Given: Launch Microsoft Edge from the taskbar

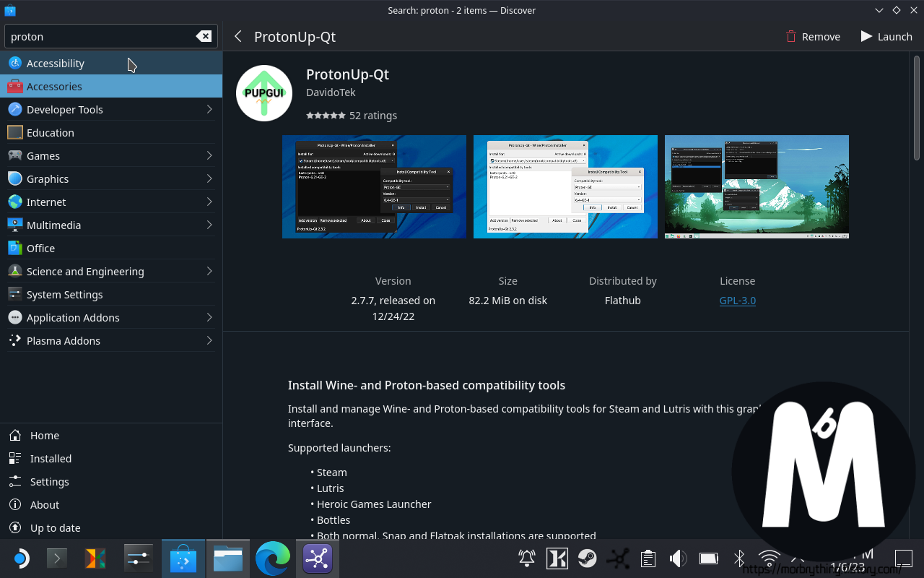Looking at the screenshot, I should (x=273, y=558).
